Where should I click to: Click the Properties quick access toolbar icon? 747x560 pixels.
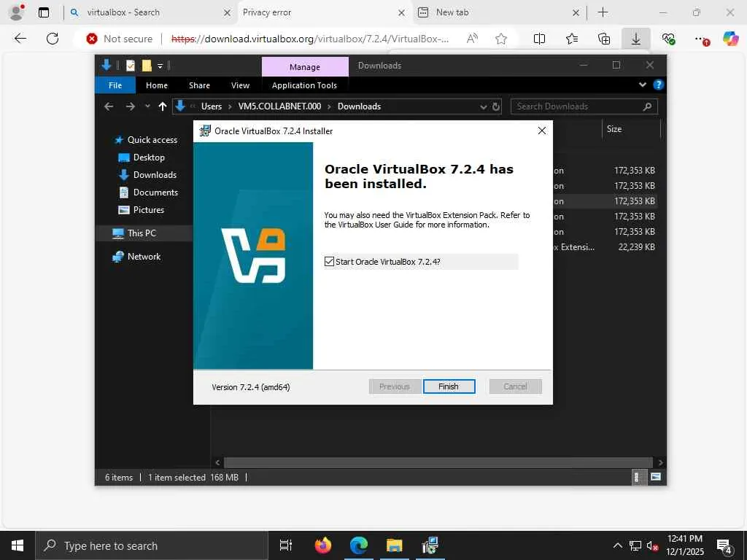(x=130, y=65)
